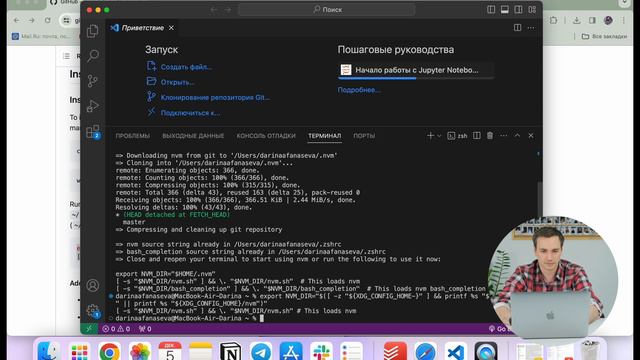Viewport: 640px width, 360px height.
Task: Open editor More Actions ellipsis
Action: tap(531, 28)
